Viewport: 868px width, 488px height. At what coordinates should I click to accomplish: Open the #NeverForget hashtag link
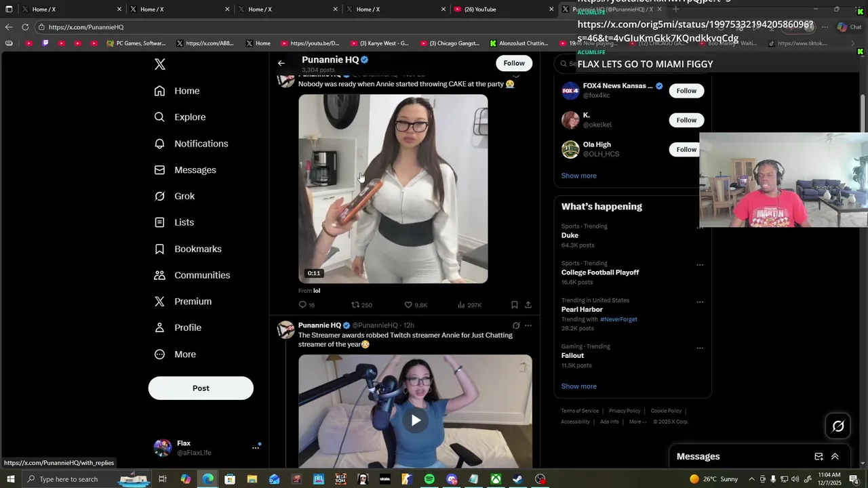618,319
